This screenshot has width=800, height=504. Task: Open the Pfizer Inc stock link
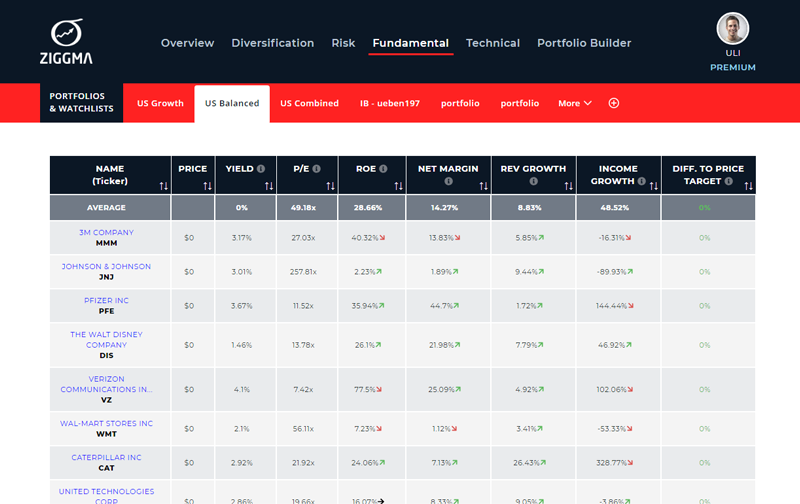[99, 300]
